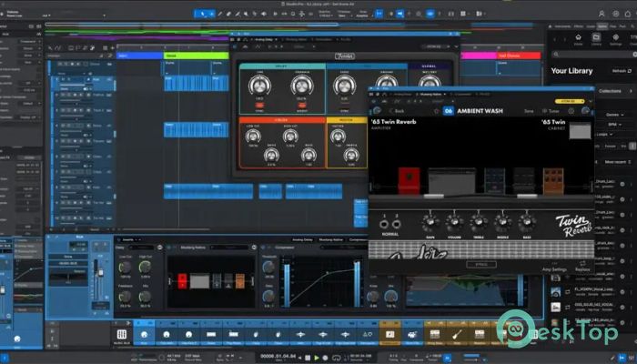Click Back in the Ambient Wash window

click(397, 111)
